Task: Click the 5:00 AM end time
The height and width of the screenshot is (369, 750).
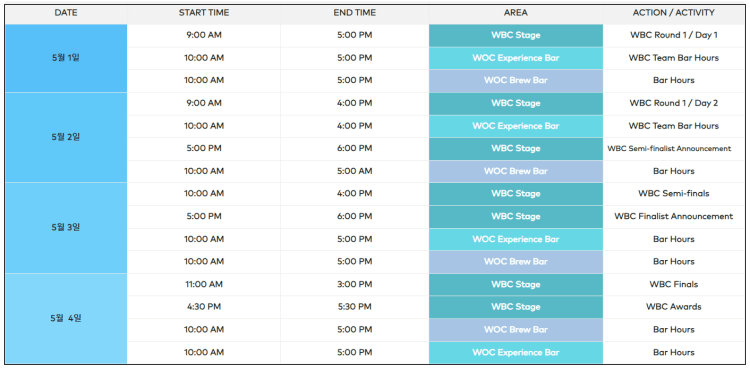Action: tap(354, 171)
